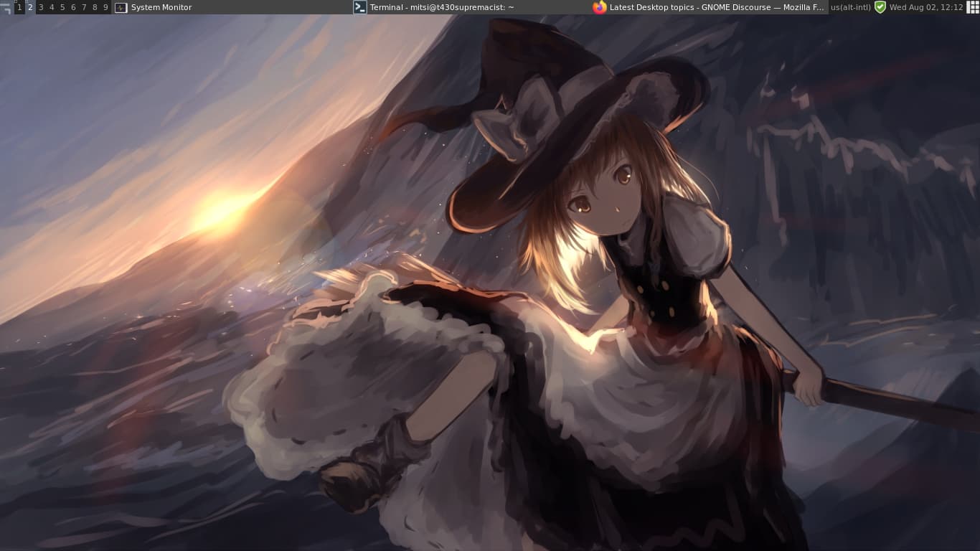Image resolution: width=980 pixels, height=551 pixels.
Task: Focus the System Monitor window title
Action: [x=161, y=7]
